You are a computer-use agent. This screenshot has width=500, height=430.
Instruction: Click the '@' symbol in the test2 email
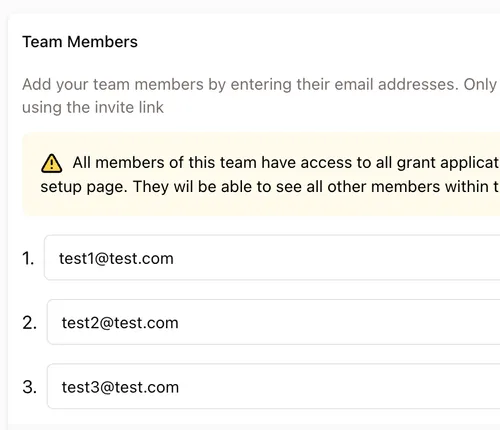click(107, 323)
